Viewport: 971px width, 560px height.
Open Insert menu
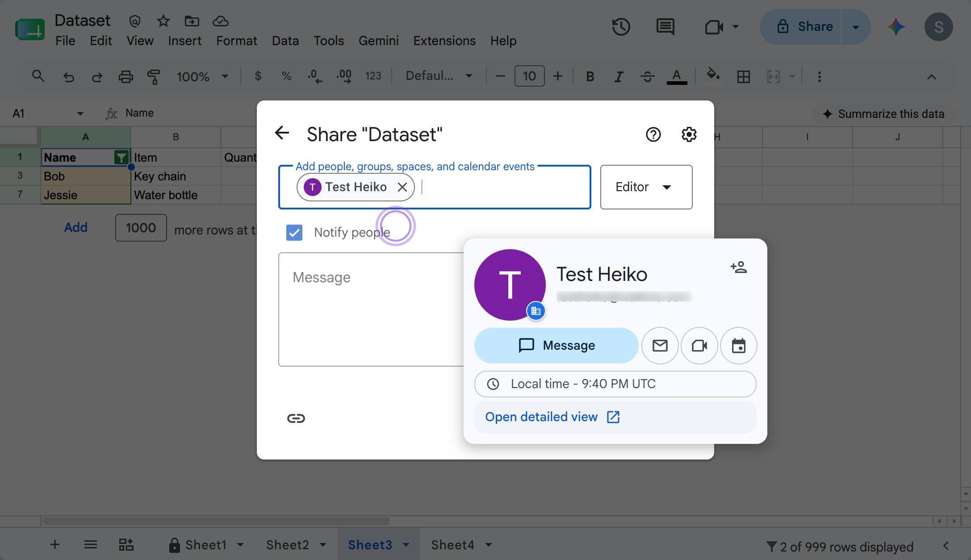click(184, 41)
